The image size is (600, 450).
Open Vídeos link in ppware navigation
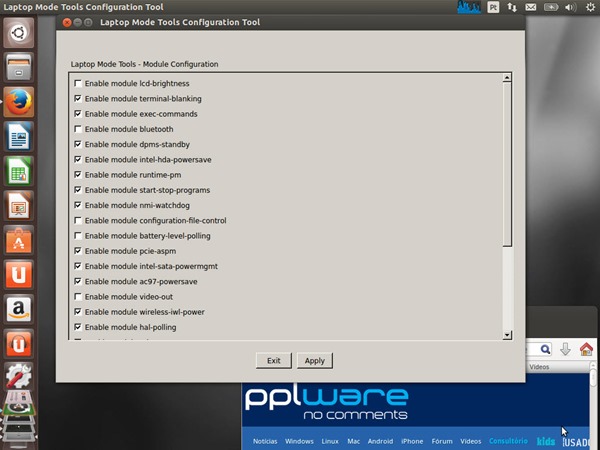coord(471,441)
